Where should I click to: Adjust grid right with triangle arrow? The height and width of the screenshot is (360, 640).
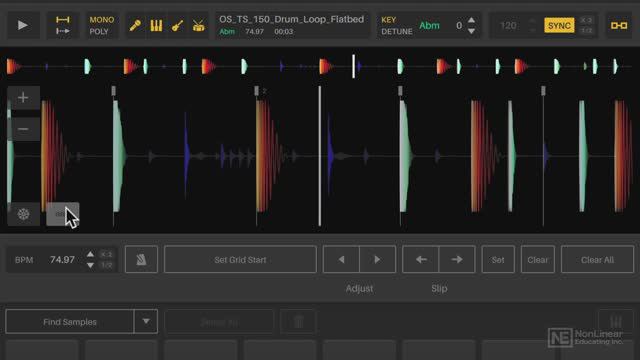click(x=378, y=260)
